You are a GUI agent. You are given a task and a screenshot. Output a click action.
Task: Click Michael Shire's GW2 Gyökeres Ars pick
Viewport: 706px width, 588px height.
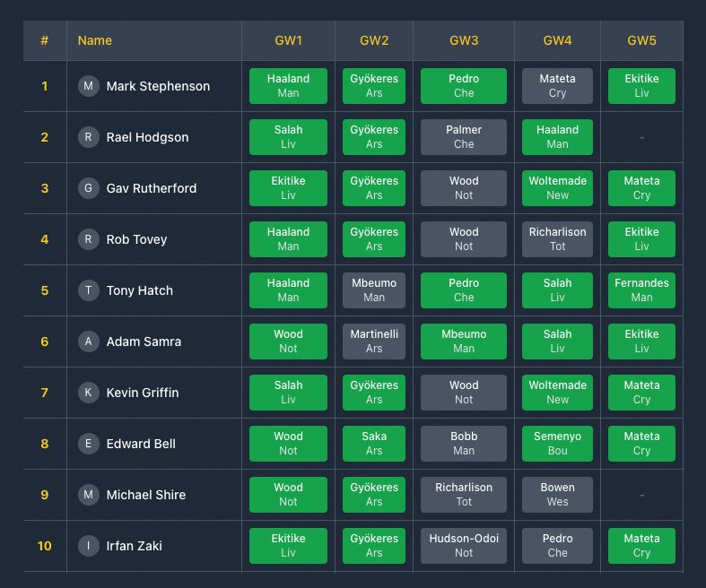point(374,495)
